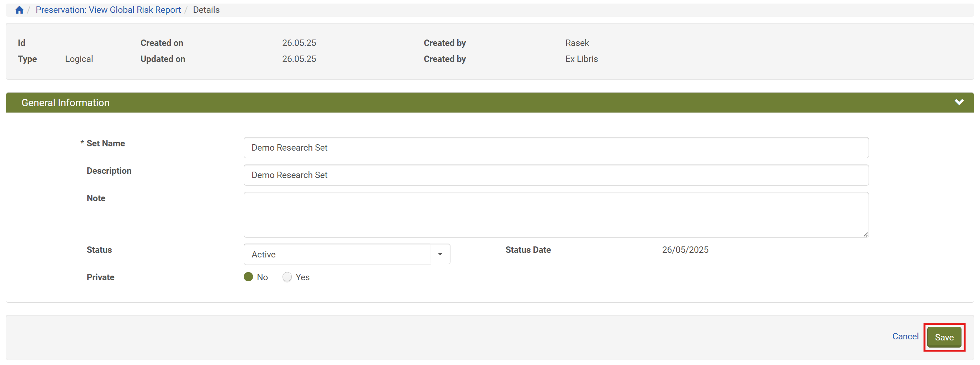
Task: Click the Cancel link
Action: [x=905, y=336]
